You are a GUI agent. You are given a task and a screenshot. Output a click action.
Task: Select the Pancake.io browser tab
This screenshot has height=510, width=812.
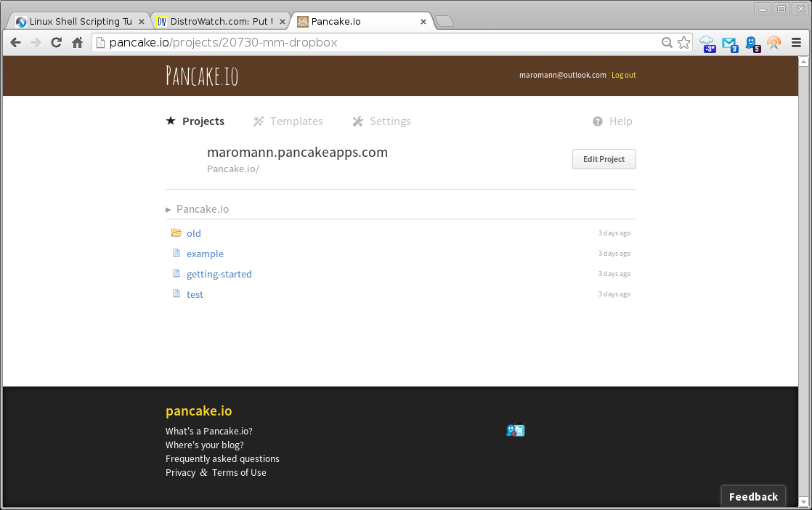point(362,21)
